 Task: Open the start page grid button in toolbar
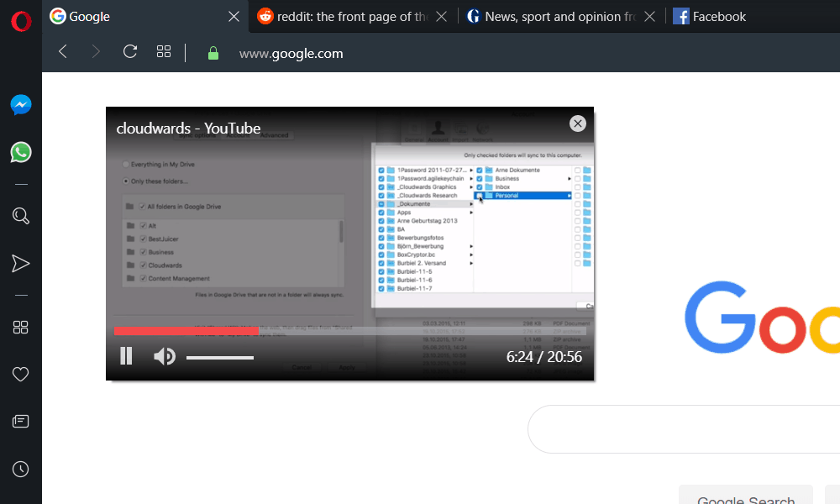164,51
